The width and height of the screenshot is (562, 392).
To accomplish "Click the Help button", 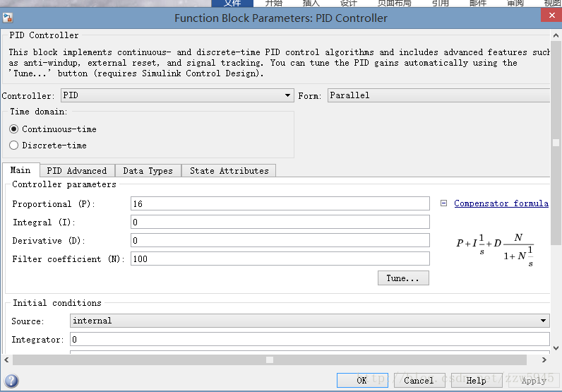I will click(477, 381).
